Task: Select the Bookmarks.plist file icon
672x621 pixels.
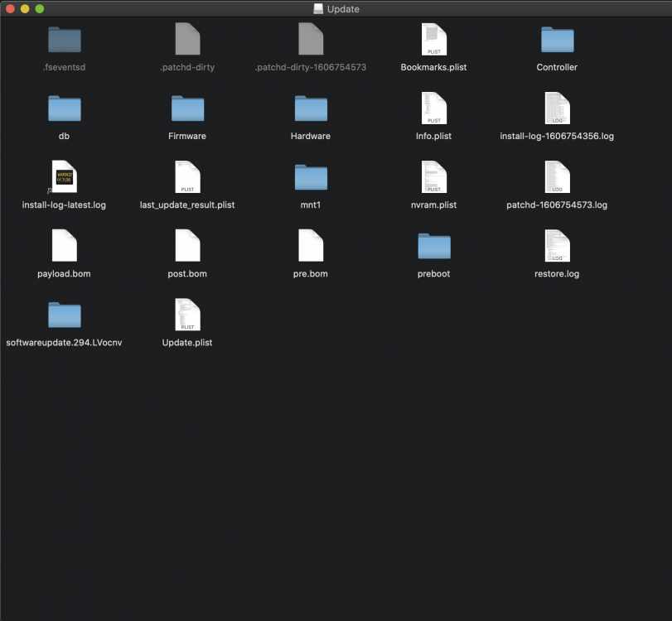Action: coord(433,39)
